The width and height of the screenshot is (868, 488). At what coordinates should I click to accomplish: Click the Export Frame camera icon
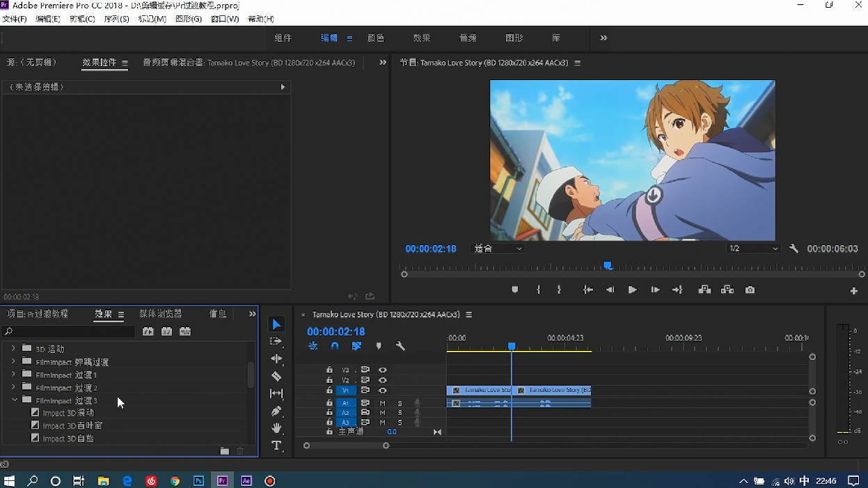coord(750,290)
